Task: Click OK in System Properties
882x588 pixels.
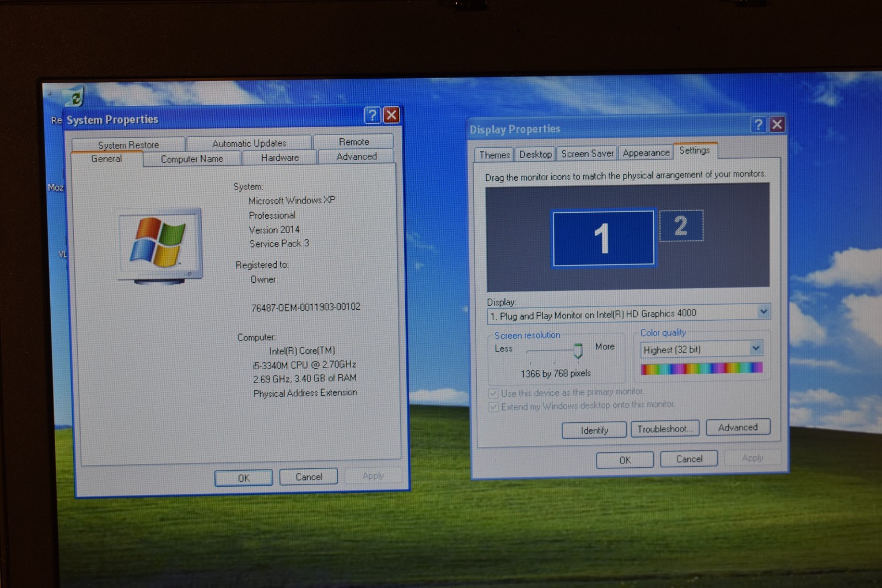Action: point(244,478)
